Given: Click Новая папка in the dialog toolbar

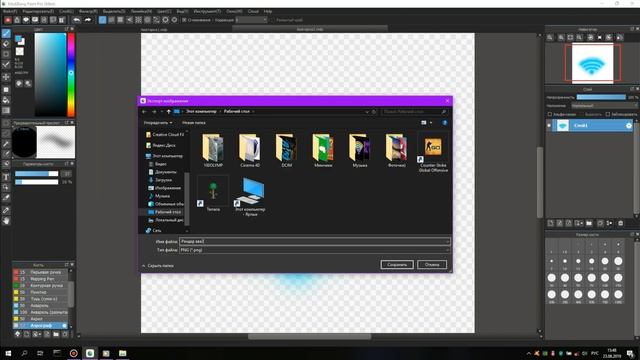Looking at the screenshot, I should pos(194,122).
